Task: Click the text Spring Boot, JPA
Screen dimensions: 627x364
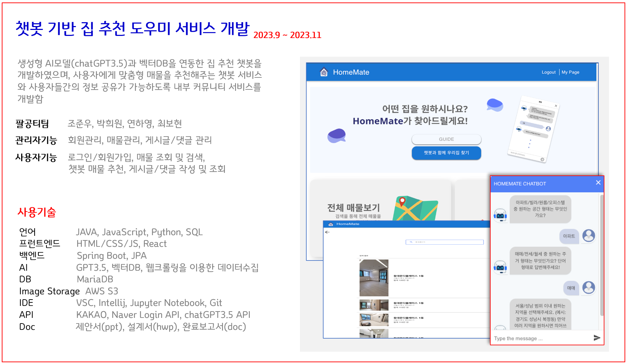Action: click(x=112, y=256)
